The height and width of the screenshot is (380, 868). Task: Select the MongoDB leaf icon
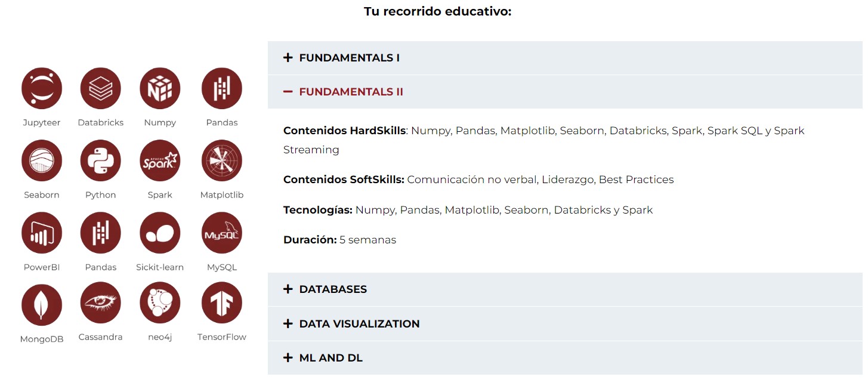click(42, 305)
